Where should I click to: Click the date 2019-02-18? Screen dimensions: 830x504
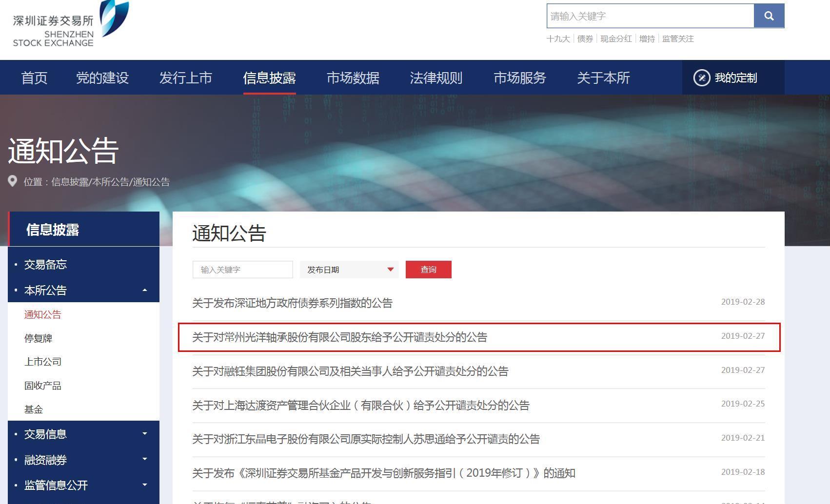pyautogui.click(x=743, y=472)
